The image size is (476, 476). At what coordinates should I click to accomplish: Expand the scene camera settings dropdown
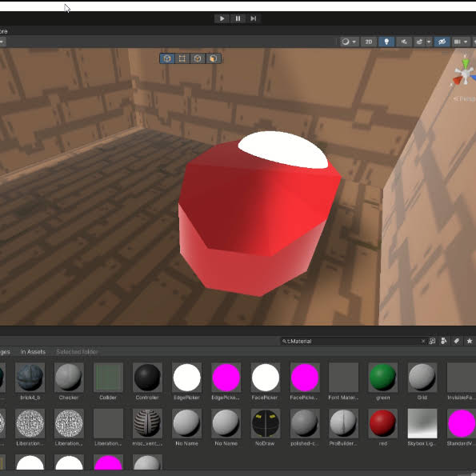tap(461, 42)
